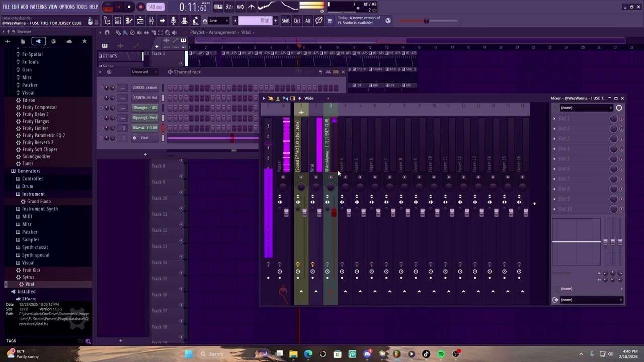This screenshot has width=644, height=362.
Task: Click the globe online news icon
Action: pos(388,21)
